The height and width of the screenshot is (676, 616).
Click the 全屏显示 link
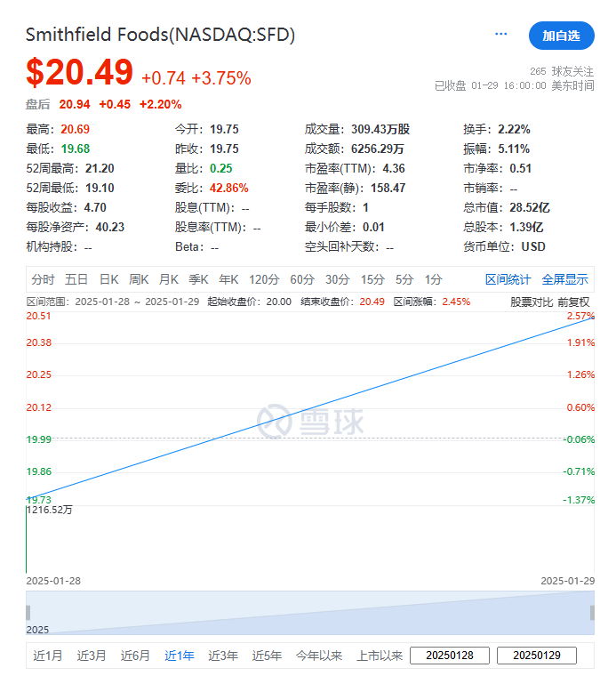point(564,280)
